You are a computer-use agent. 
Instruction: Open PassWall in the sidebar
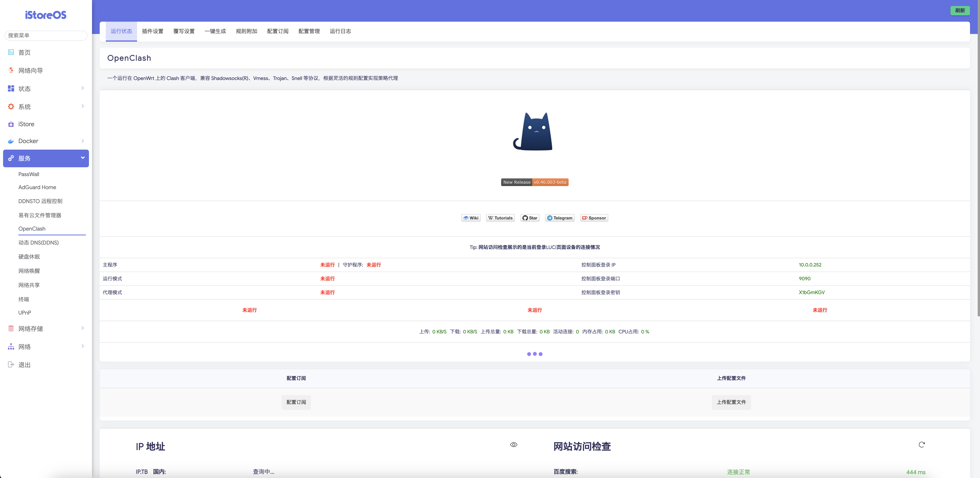[x=29, y=174]
